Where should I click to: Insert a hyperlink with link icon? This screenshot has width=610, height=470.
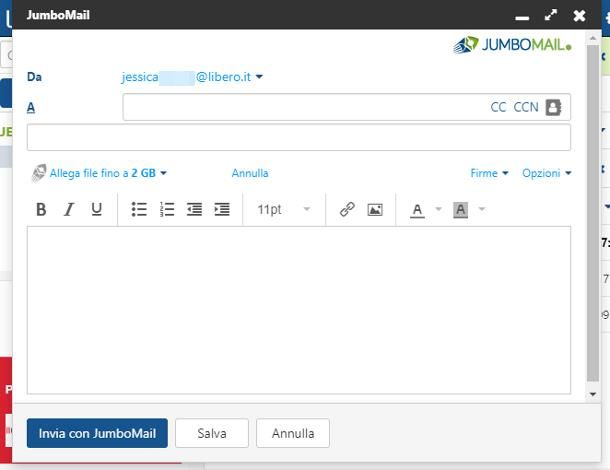click(x=347, y=209)
